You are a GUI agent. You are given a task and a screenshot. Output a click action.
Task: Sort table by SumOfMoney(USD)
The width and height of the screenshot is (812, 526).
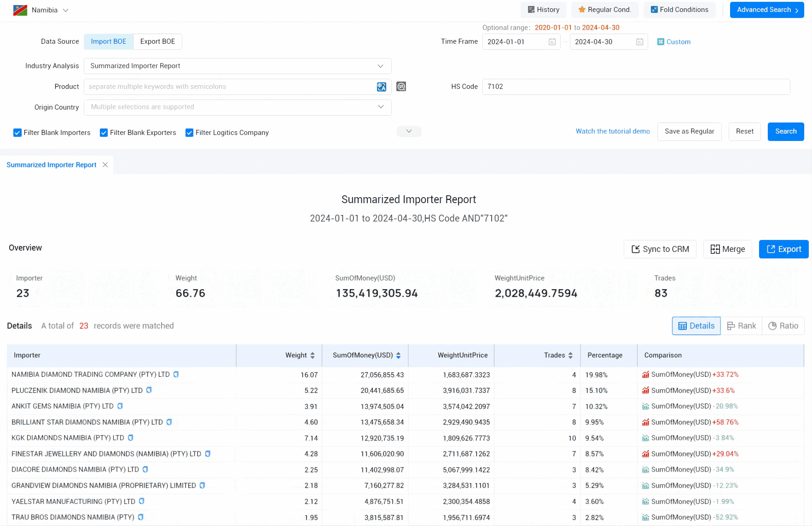[x=398, y=356]
